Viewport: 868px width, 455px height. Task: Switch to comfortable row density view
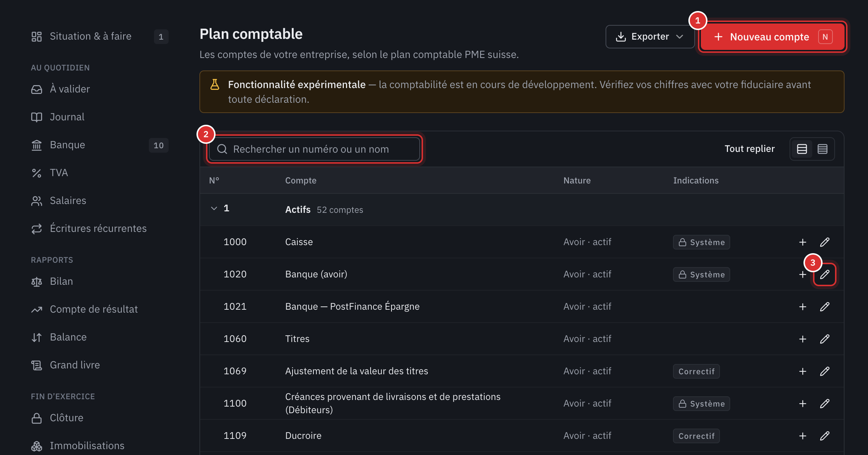[802, 149]
